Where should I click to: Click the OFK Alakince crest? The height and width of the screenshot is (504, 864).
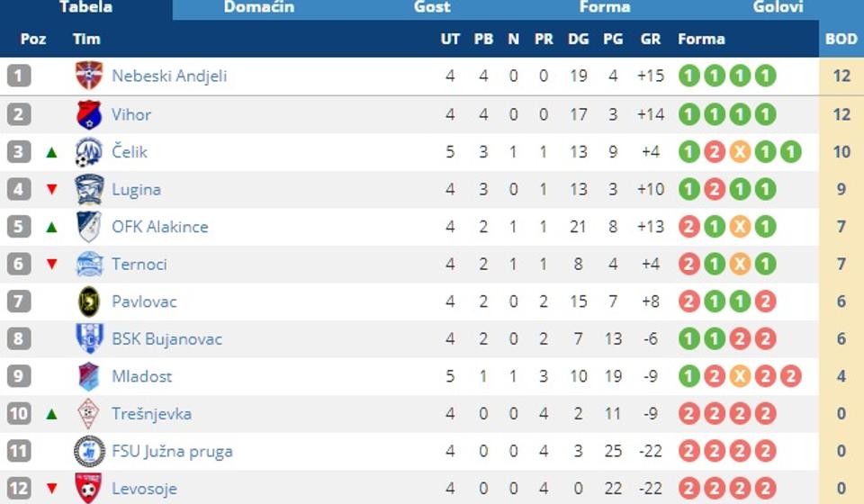click(89, 227)
